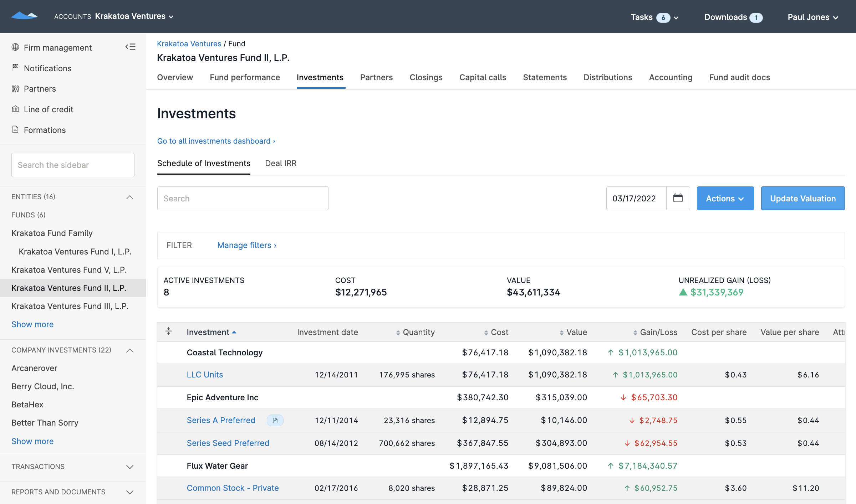856x504 pixels.
Task: Show more company investments in sidebar
Action: (x=32, y=441)
